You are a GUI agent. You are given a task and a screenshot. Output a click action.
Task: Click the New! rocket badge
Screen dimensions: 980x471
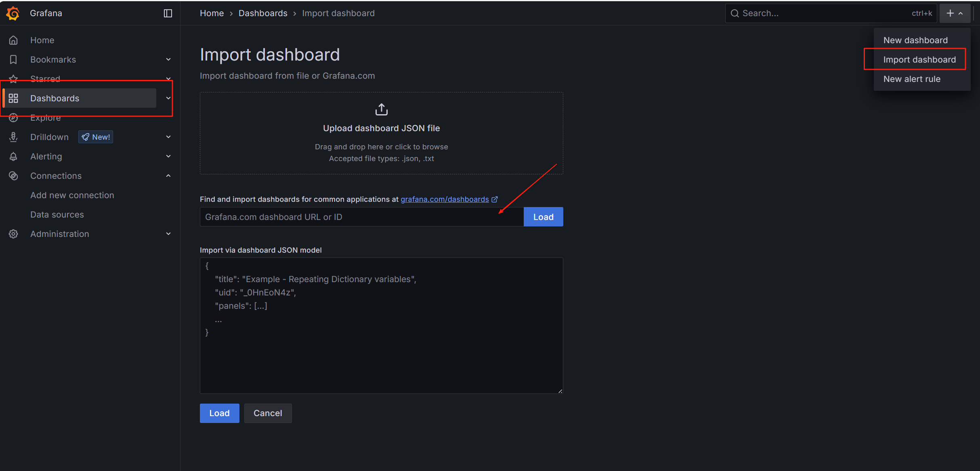click(96, 137)
